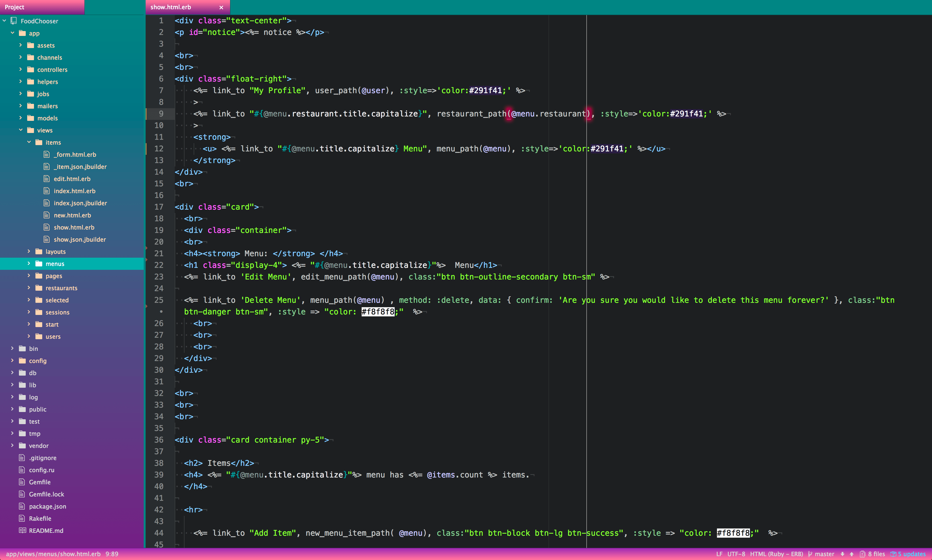Click the git fetch down-arrow icon
This screenshot has width=932, height=560.
[x=842, y=554]
